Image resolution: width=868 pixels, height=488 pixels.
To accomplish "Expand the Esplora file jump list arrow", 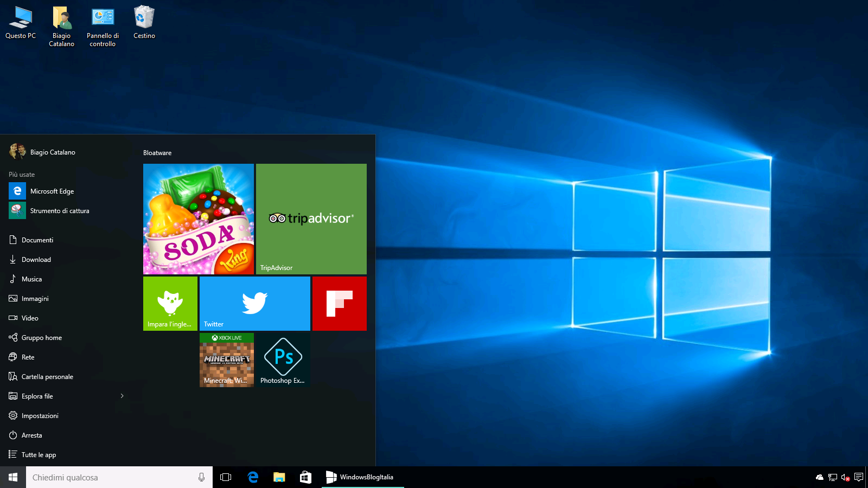I will coord(122,396).
